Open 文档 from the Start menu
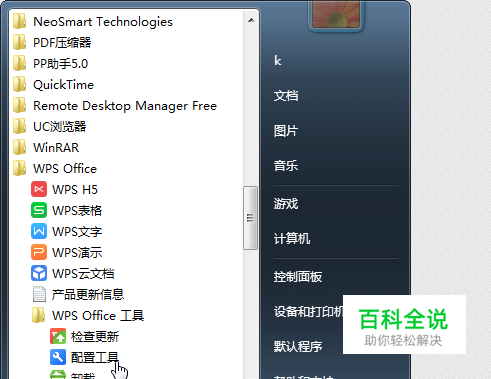 [x=286, y=96]
